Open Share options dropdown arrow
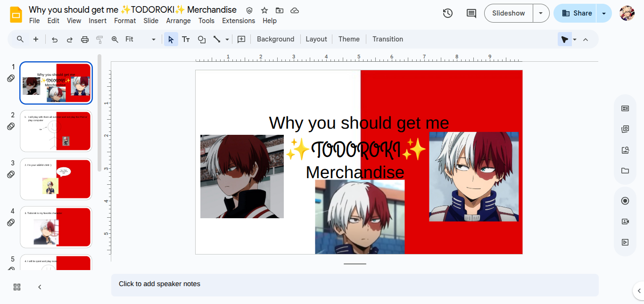The height and width of the screenshot is (304, 644). click(604, 13)
